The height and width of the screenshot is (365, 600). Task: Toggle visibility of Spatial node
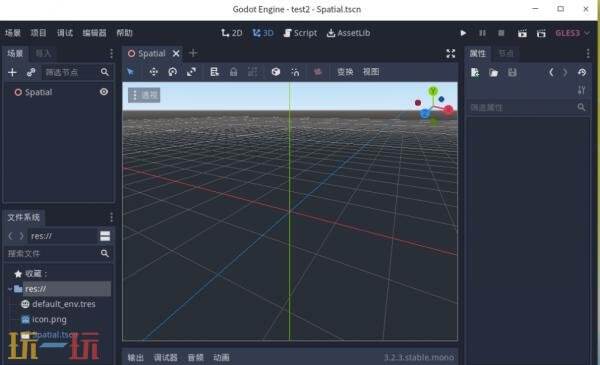click(104, 92)
